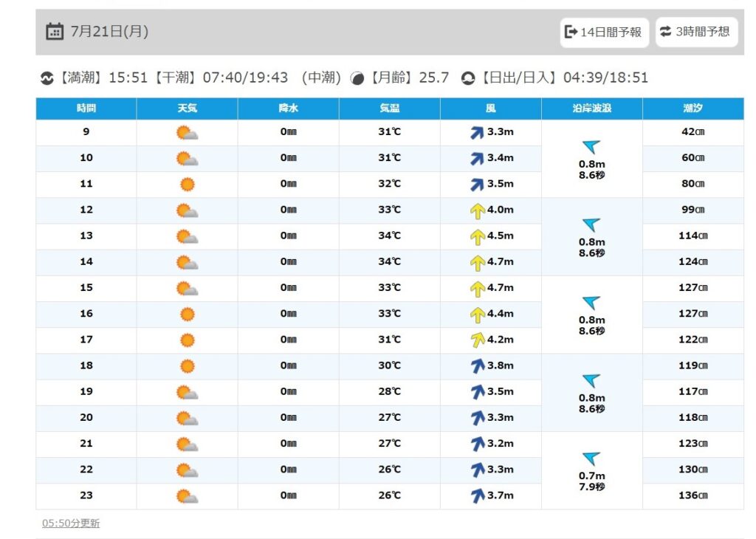Click the sunrise icon before 日出/日入
The width and height of the screenshot is (756, 539).
(x=467, y=78)
